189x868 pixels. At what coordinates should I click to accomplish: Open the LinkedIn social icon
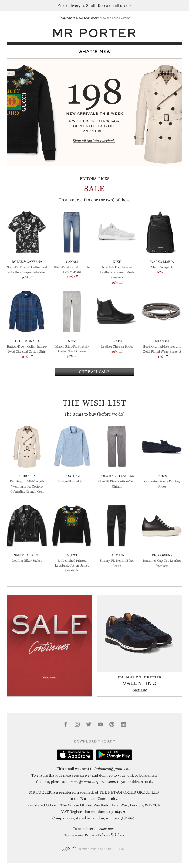pyautogui.click(x=123, y=724)
